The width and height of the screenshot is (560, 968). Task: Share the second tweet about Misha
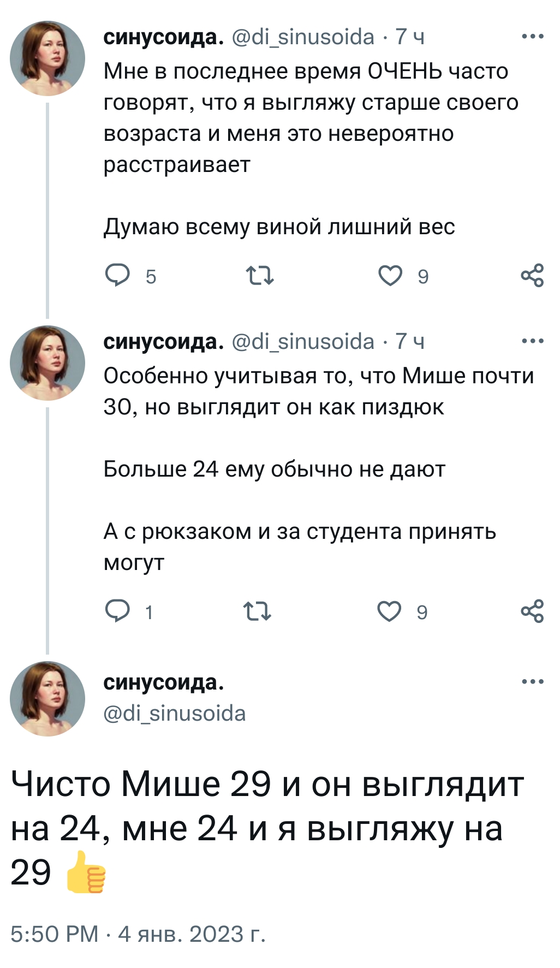pos(532,611)
